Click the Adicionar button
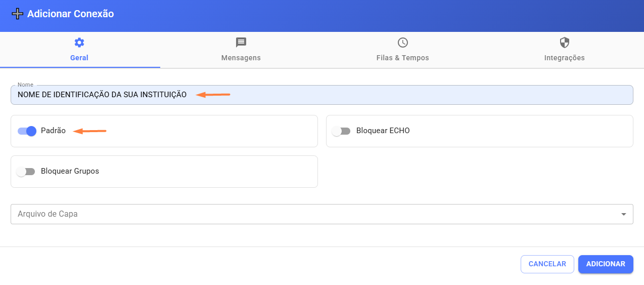This screenshot has width=644, height=285. [x=606, y=264]
